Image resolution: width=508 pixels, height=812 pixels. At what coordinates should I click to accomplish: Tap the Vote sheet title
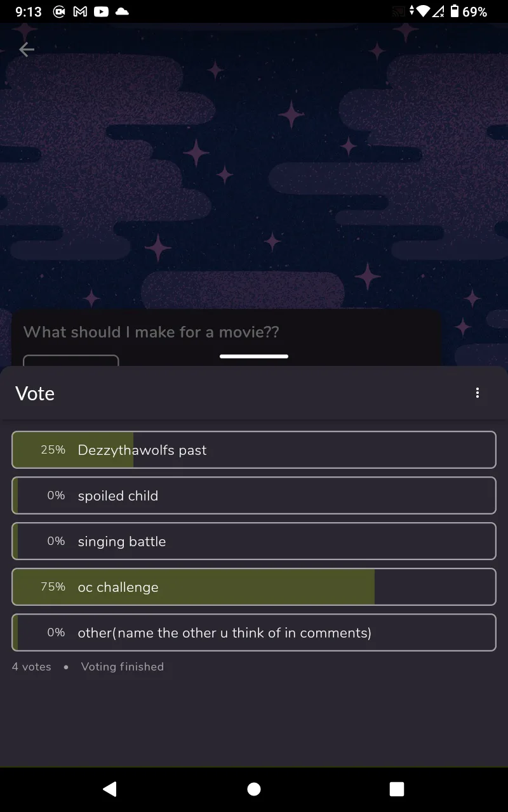pos(35,393)
